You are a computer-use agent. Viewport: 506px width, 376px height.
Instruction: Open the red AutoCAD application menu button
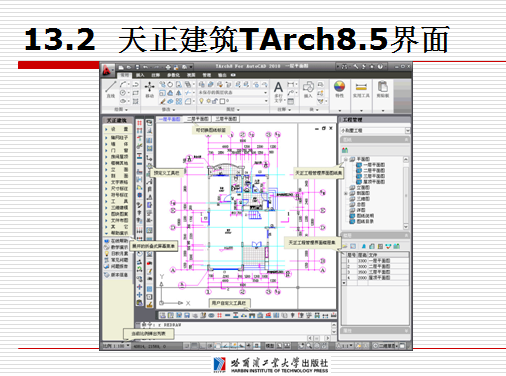(107, 70)
